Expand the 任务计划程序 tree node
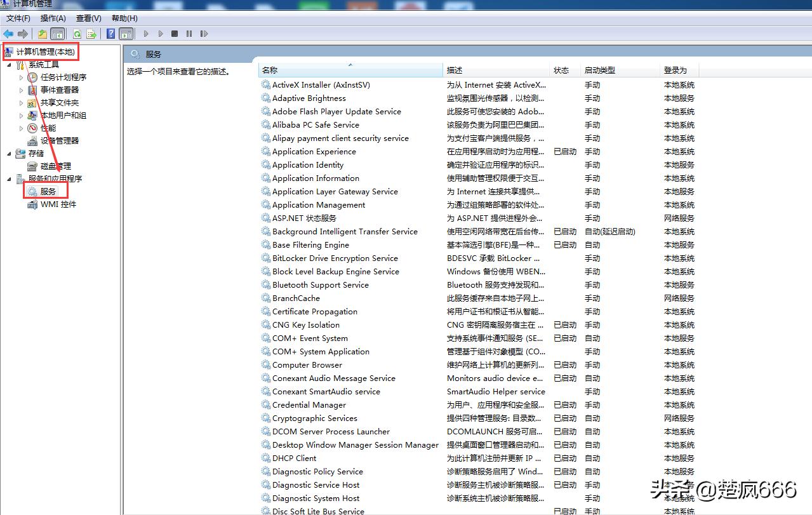 click(20, 77)
